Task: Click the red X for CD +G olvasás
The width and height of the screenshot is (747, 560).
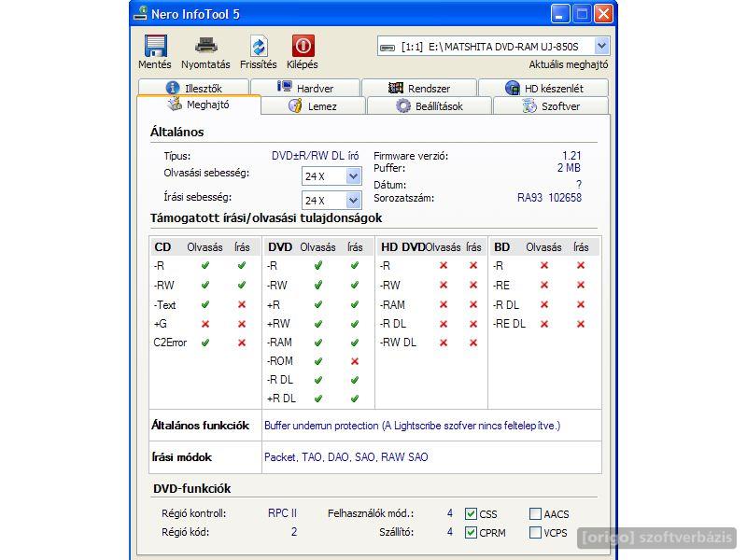Action: 205,324
